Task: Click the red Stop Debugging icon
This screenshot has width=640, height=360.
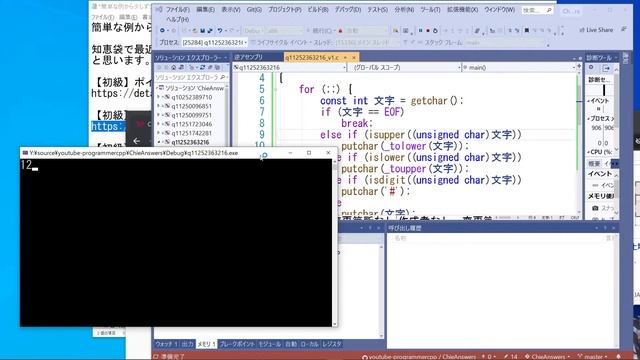Action: (x=428, y=31)
